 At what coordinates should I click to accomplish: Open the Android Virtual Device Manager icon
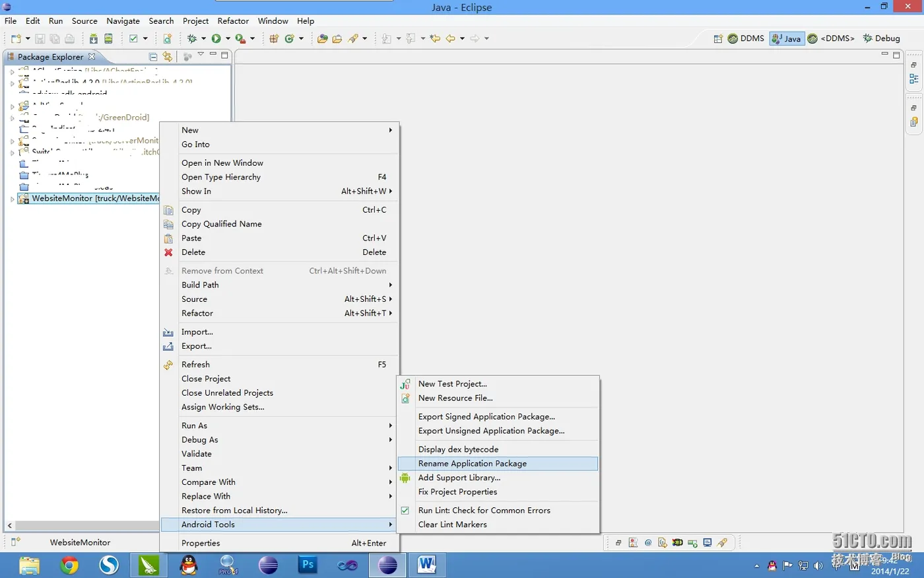coord(109,39)
